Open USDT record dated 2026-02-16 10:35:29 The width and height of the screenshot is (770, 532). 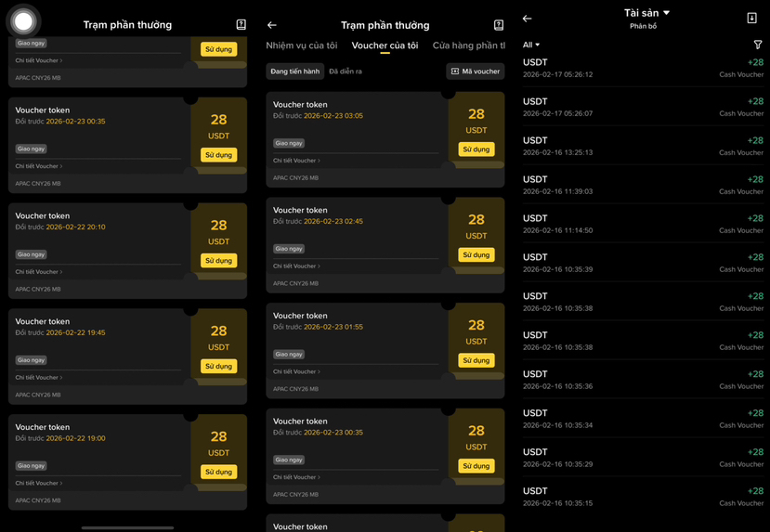(x=643, y=458)
